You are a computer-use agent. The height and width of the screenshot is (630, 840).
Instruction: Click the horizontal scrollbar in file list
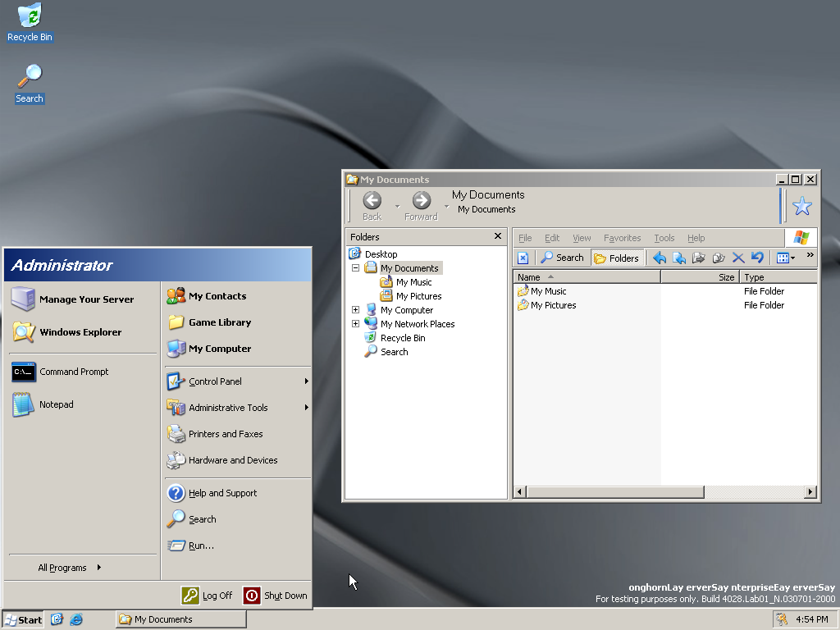614,492
